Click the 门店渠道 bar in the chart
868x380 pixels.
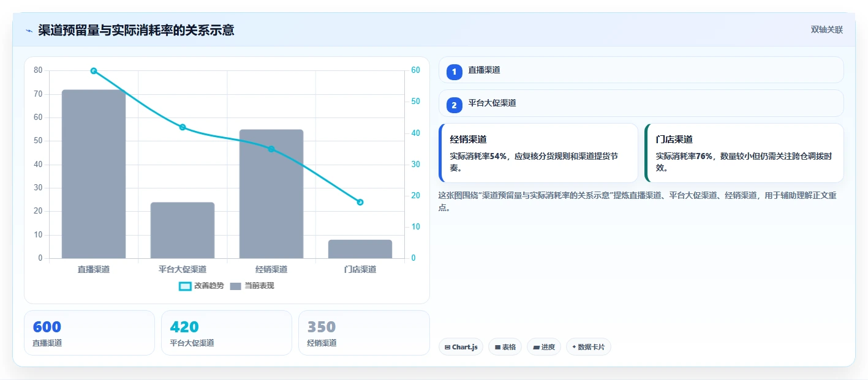[360, 249]
